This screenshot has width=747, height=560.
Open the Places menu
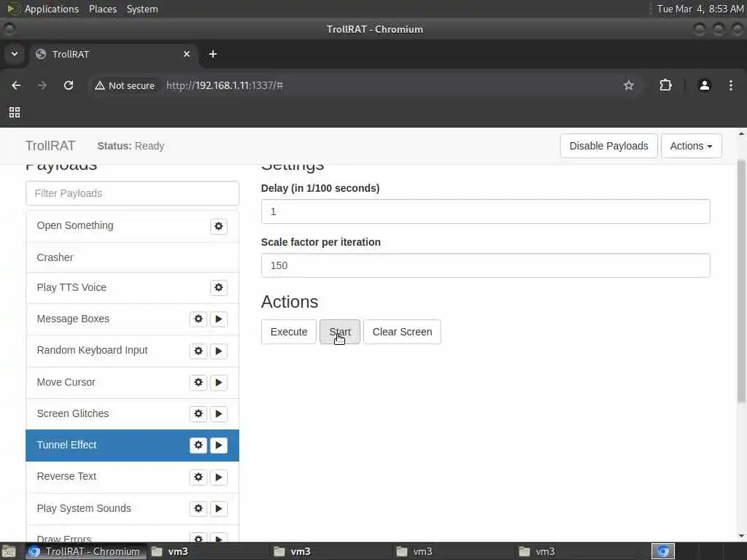tap(103, 9)
